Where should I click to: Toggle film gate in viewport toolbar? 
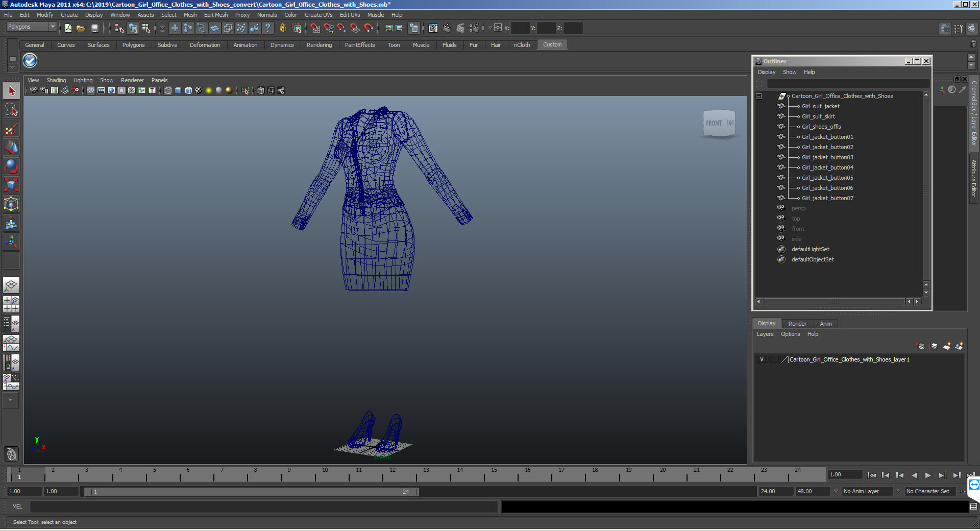101,90
